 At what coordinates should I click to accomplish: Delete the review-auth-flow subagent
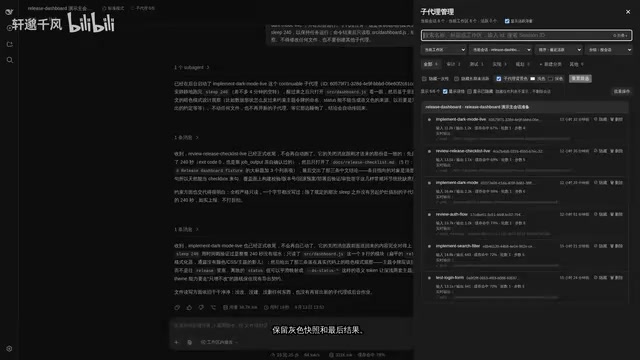(616, 214)
